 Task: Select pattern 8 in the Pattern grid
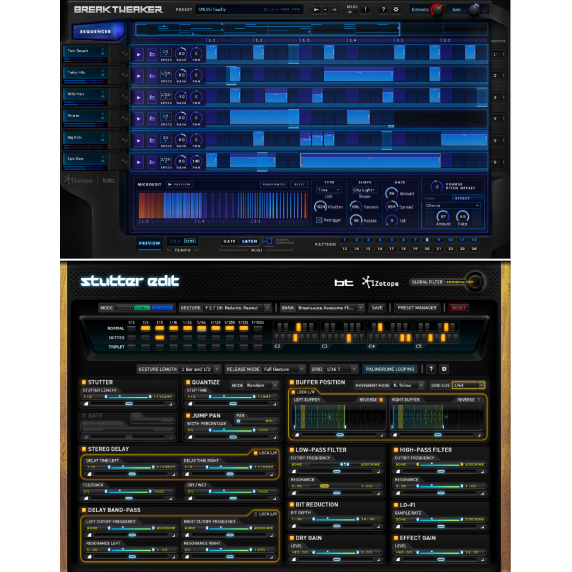click(x=427, y=240)
